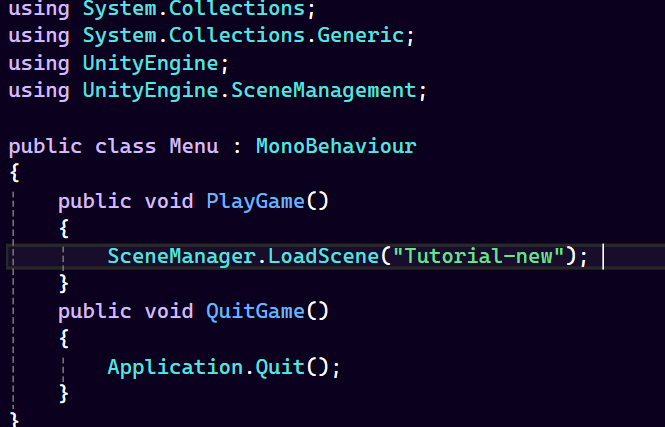Click the class keyword in declaration
Viewport: 665px width, 427px height.
(126, 146)
